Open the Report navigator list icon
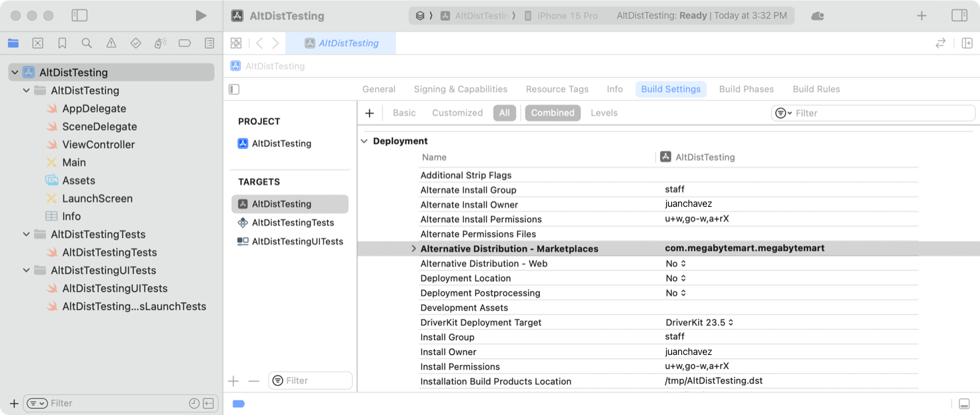This screenshot has height=415, width=980. point(209,42)
